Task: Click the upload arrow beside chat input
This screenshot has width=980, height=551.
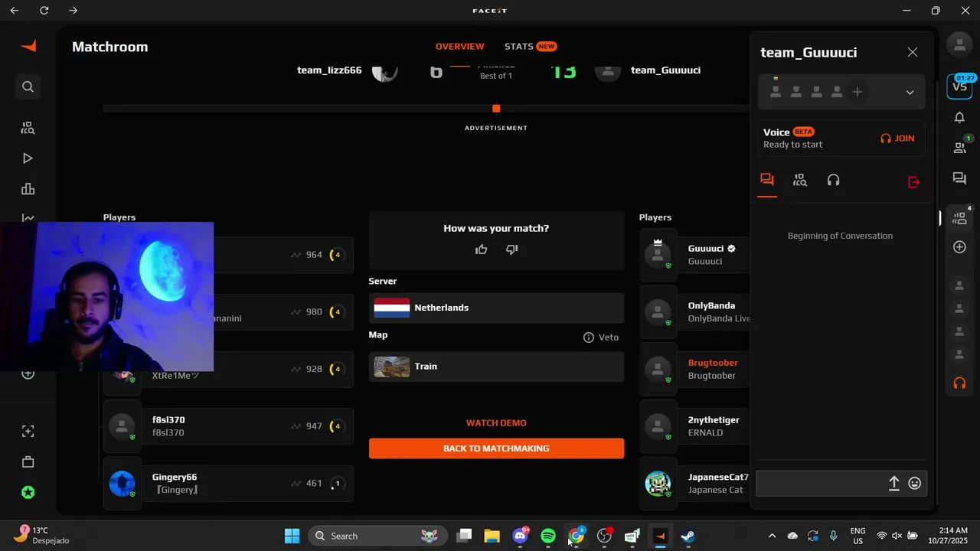Action: [x=893, y=484]
